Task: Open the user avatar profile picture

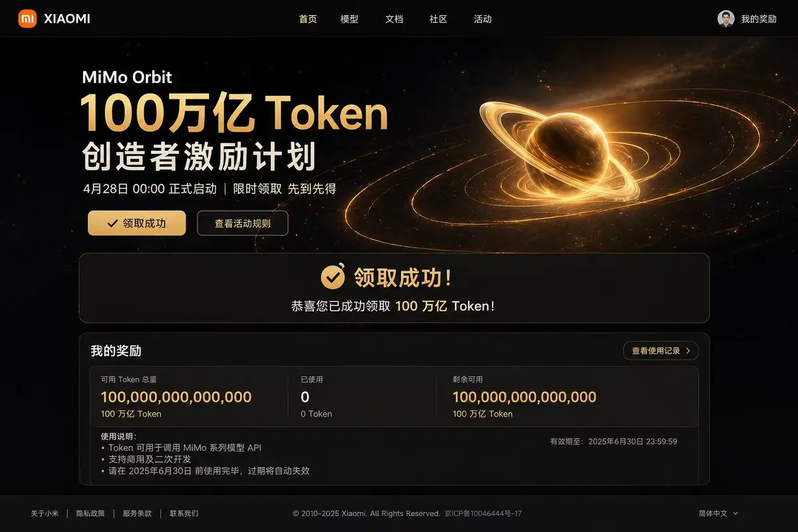Action: (x=726, y=19)
